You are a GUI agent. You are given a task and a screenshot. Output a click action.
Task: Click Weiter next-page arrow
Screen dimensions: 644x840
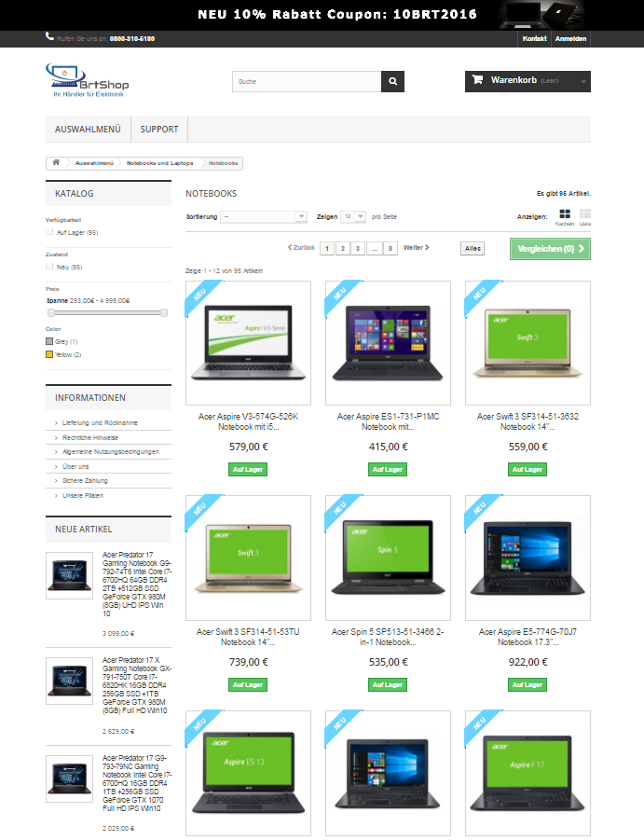[x=416, y=247]
